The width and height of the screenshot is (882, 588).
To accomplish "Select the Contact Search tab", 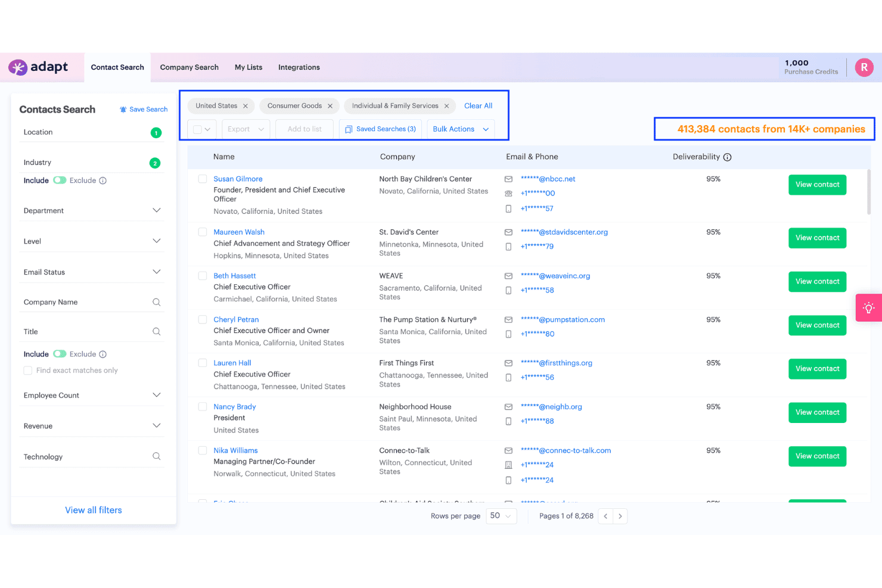I will point(117,67).
